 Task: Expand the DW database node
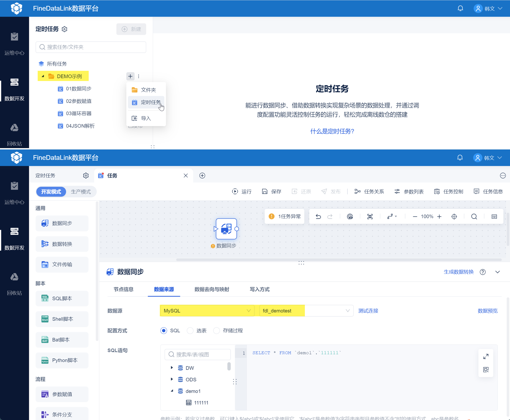pos(172,368)
